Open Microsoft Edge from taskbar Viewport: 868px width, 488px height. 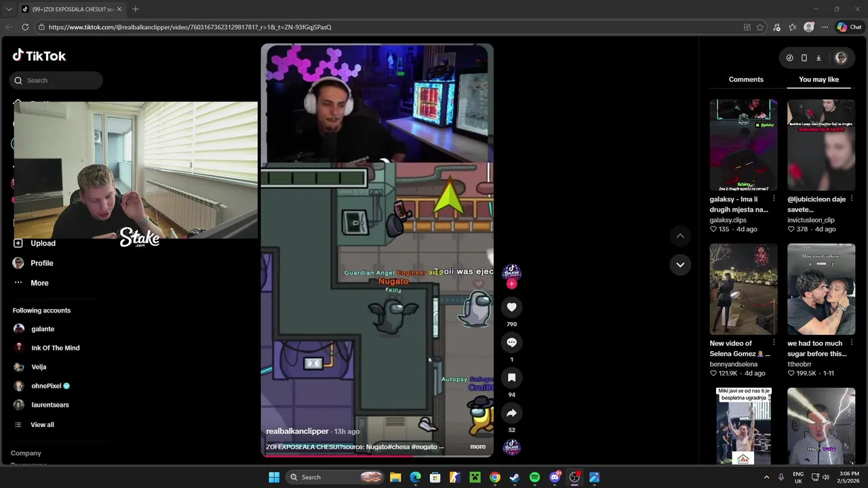[415, 477]
